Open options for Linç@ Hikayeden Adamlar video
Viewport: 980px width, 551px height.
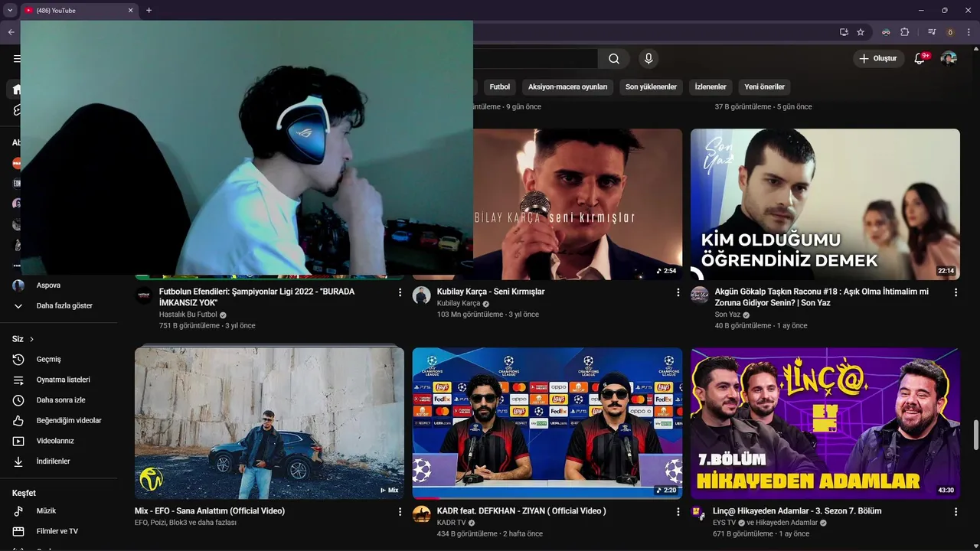[955, 511]
